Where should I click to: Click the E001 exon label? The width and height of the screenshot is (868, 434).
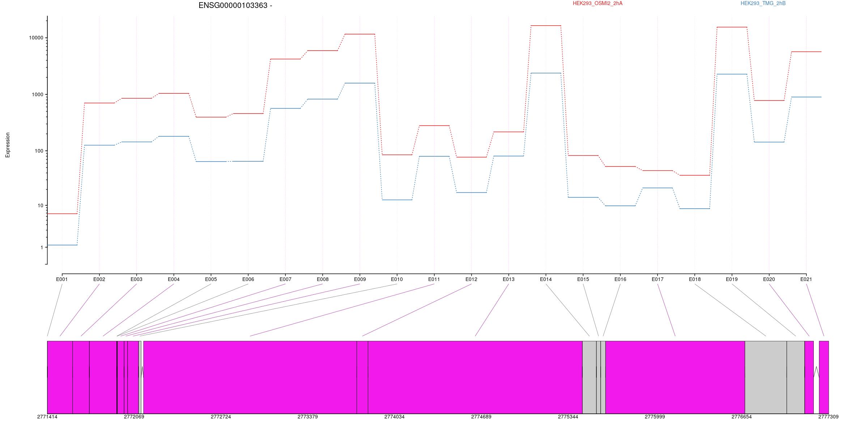point(62,279)
